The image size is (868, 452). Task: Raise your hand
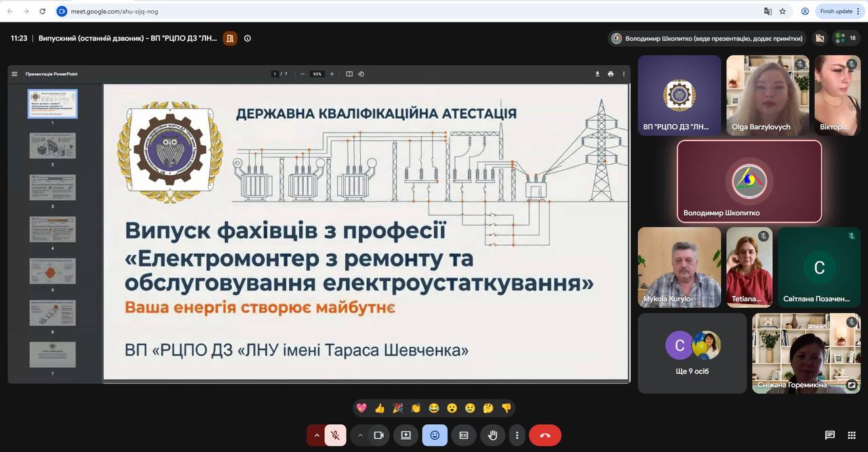[493, 435]
